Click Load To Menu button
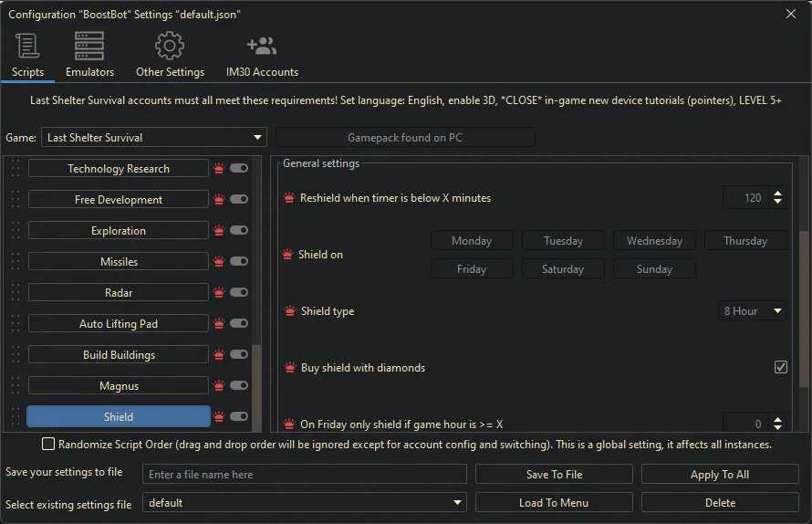Screen dimensions: 812x524 (554, 503)
